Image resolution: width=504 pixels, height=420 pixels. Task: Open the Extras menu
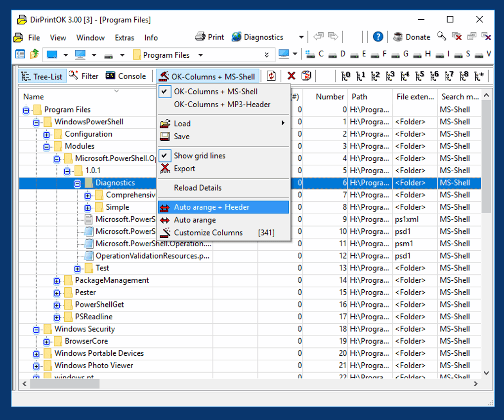tap(125, 38)
